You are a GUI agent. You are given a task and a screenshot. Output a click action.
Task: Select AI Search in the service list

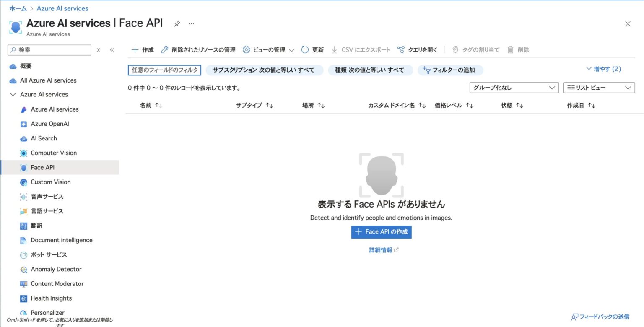point(44,138)
